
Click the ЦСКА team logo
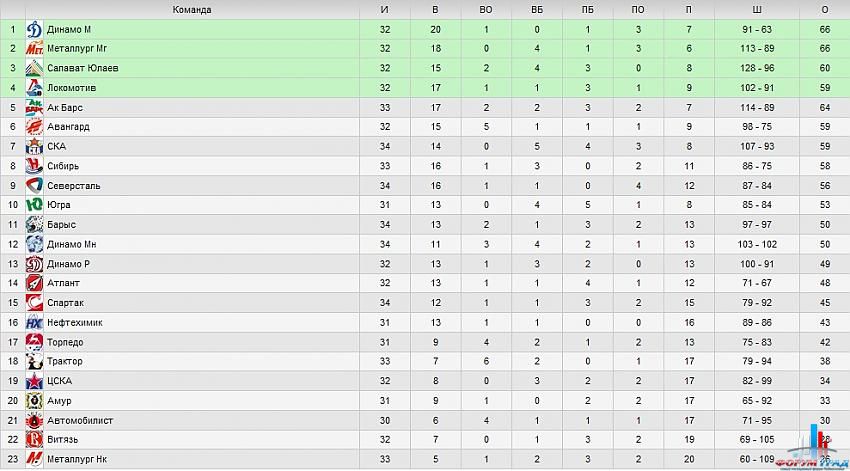[x=34, y=381]
